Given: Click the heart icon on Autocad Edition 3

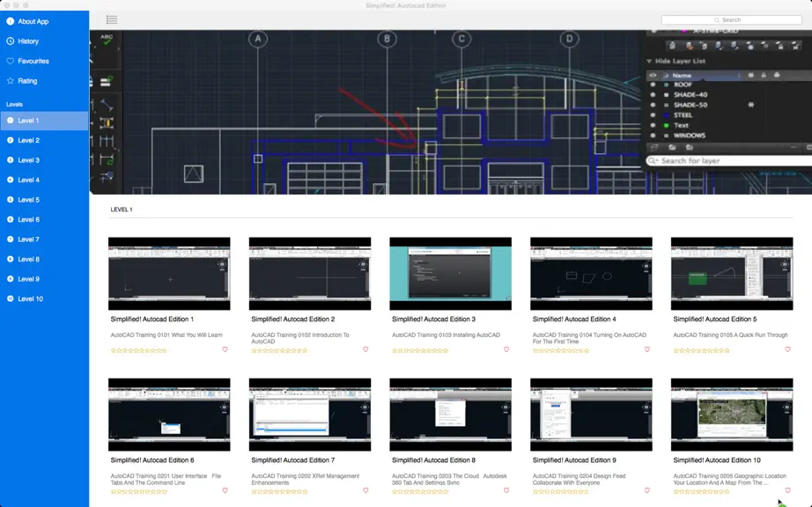Looking at the screenshot, I should (x=506, y=349).
